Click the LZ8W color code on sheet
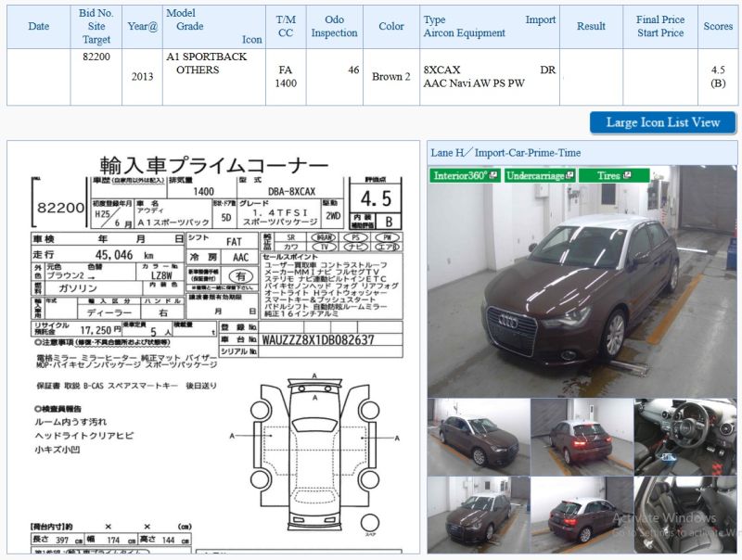This screenshot has width=742, height=560. pyautogui.click(x=161, y=275)
